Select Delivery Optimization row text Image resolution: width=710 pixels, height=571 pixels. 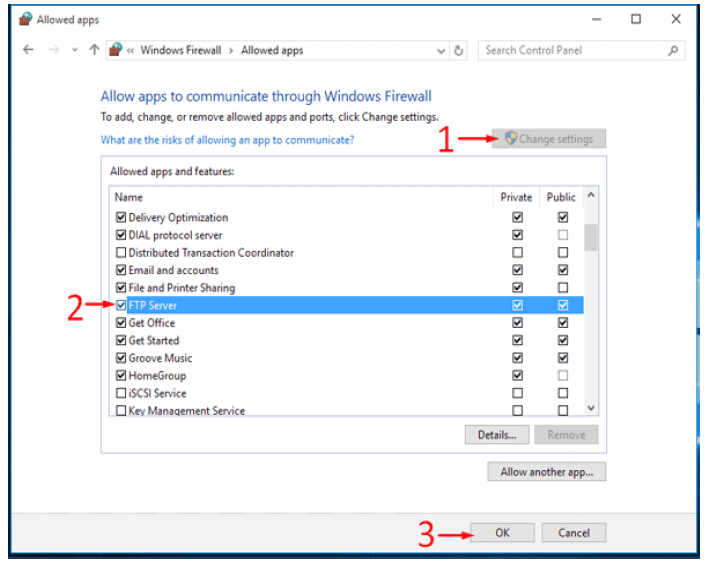click(x=178, y=218)
